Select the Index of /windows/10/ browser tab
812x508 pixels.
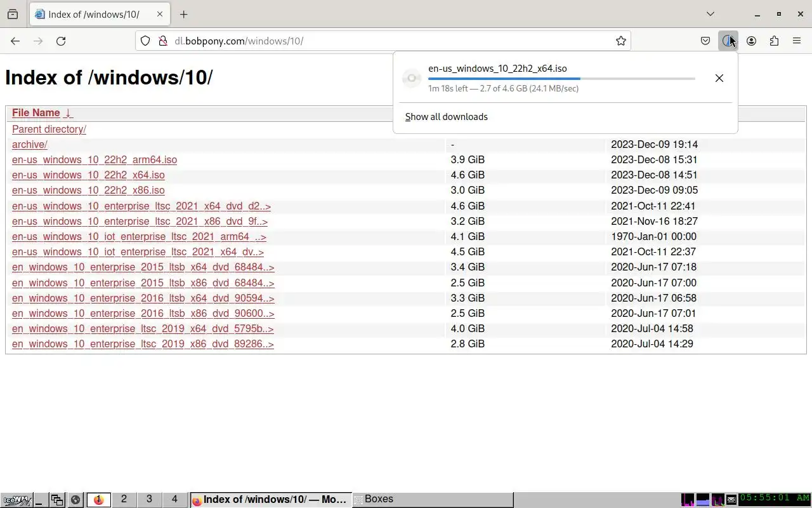[100, 14]
